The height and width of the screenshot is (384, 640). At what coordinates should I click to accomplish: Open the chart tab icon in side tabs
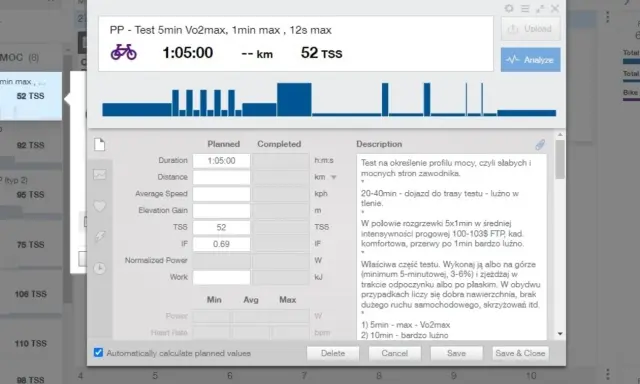coord(100,175)
